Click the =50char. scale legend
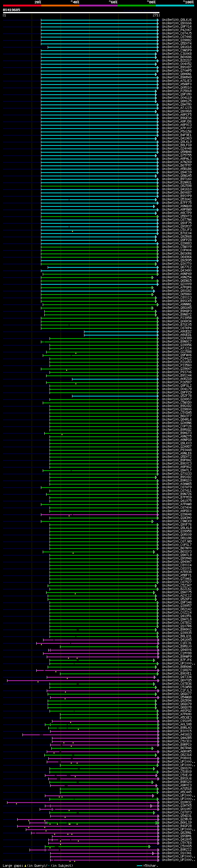 click(x=147, y=866)
